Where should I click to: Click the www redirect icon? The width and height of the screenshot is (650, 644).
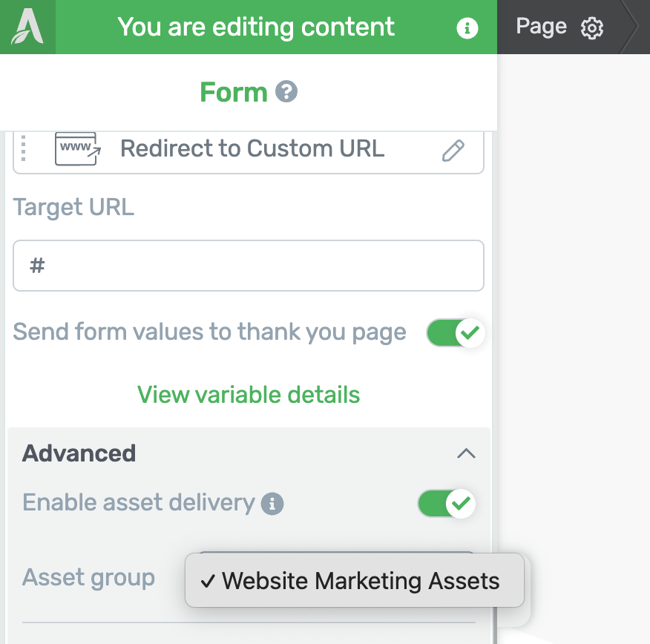tap(77, 148)
